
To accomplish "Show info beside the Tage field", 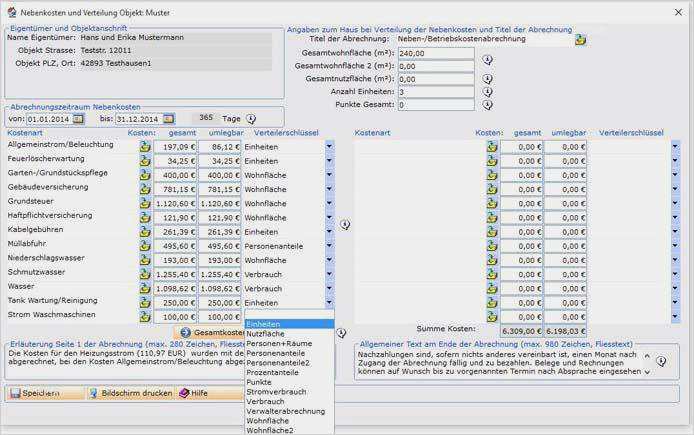I will [x=251, y=119].
